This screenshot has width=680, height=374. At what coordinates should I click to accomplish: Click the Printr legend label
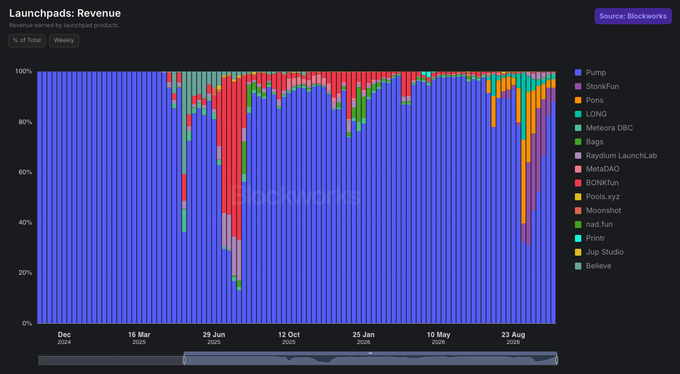tap(595, 238)
